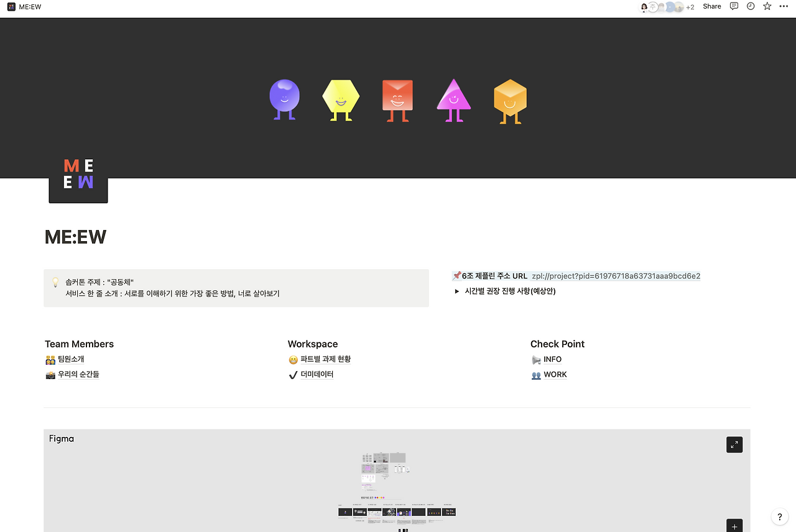This screenshot has height=532, width=796.
Task: Expand the Figma embed to fullscreen
Action: point(734,444)
